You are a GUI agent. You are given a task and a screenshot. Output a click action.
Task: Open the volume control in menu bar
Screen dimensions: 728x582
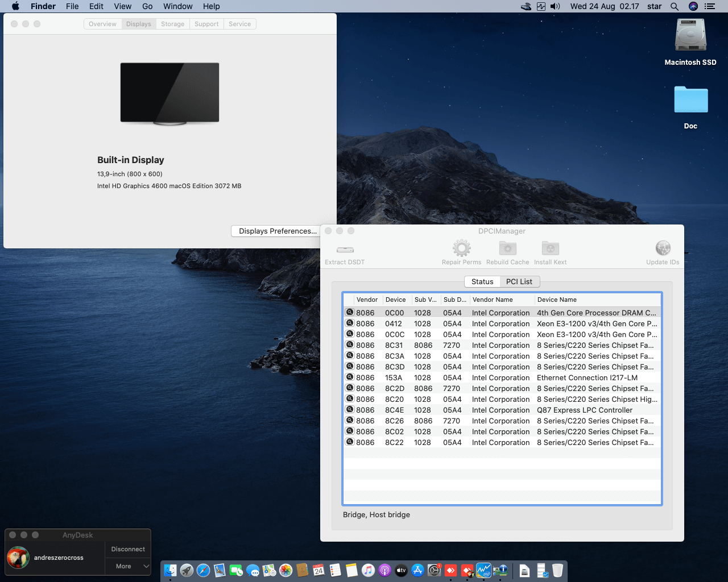(556, 6)
